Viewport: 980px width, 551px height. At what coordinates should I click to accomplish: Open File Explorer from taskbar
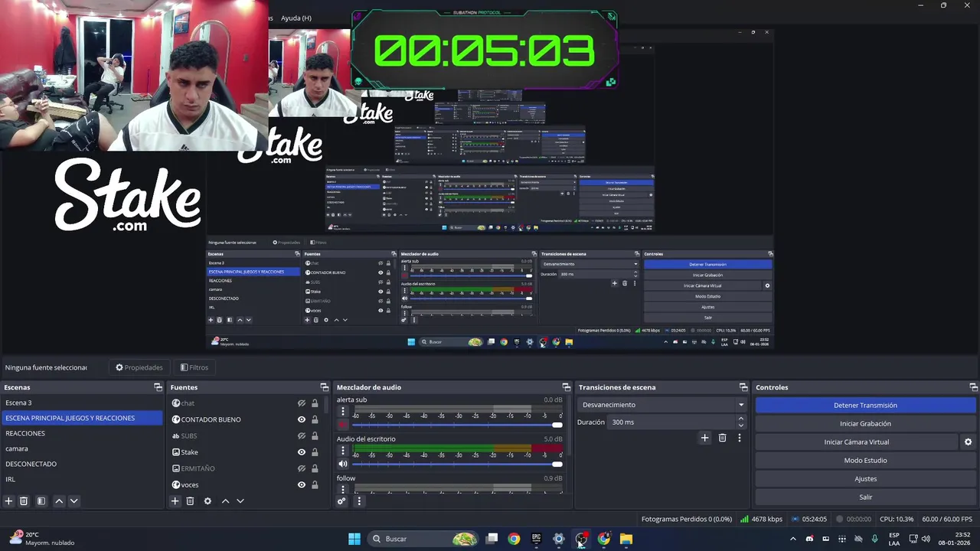[x=626, y=539]
